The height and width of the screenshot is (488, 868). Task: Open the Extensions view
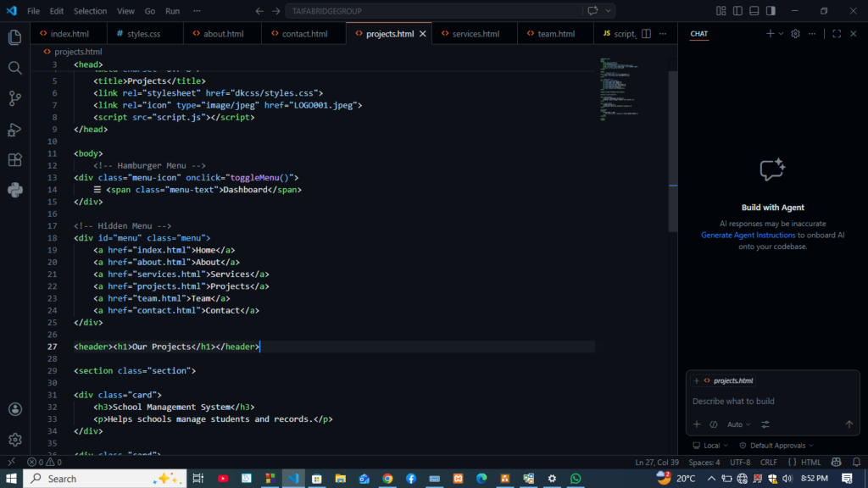[x=15, y=160]
